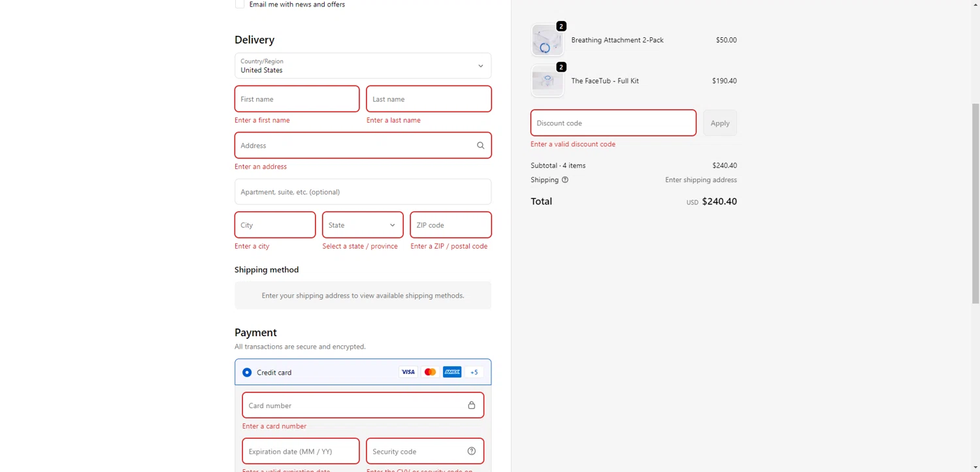Focus the Discount code field
980x472 pixels.
[x=613, y=123]
